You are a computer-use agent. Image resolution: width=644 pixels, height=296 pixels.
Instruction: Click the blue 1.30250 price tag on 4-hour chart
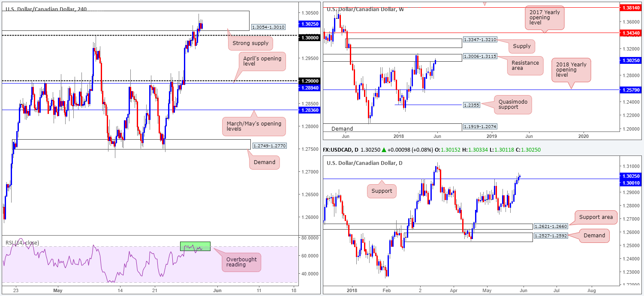point(310,24)
